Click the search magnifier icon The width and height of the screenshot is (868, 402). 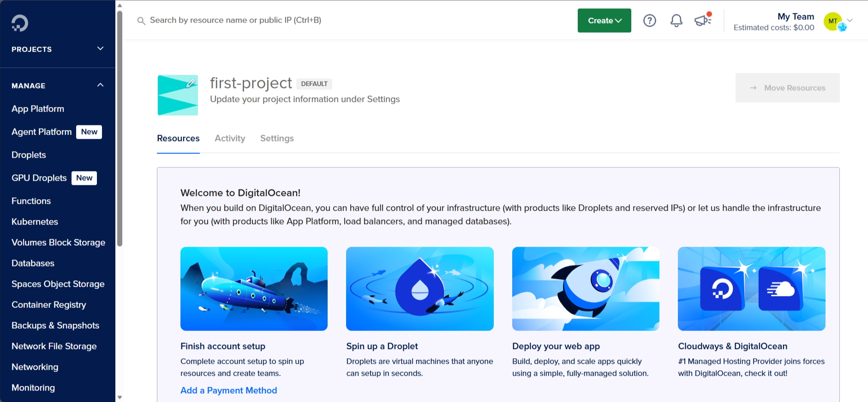click(141, 21)
